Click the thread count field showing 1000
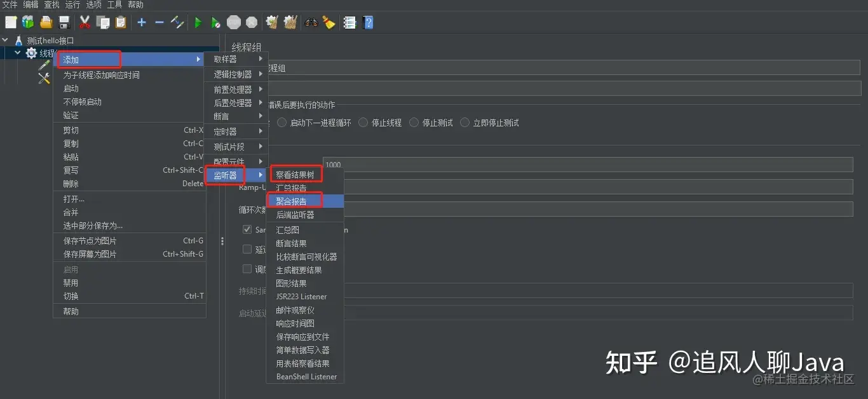The image size is (868, 399). (x=588, y=165)
